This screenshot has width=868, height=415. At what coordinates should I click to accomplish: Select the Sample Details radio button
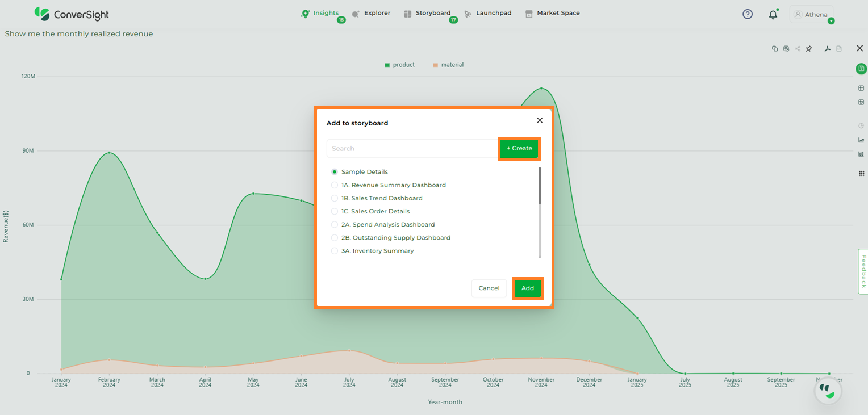coord(335,172)
